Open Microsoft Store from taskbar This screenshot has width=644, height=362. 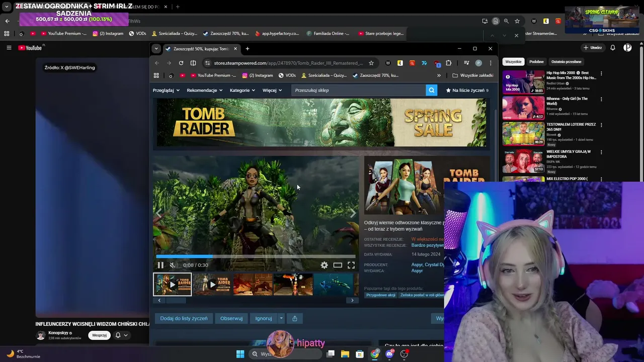point(360,354)
